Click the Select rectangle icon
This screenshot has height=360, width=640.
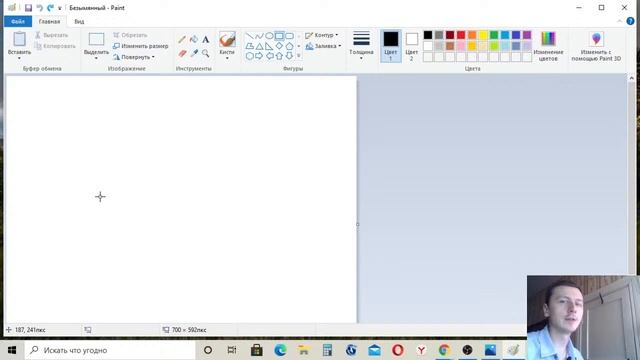[96, 39]
